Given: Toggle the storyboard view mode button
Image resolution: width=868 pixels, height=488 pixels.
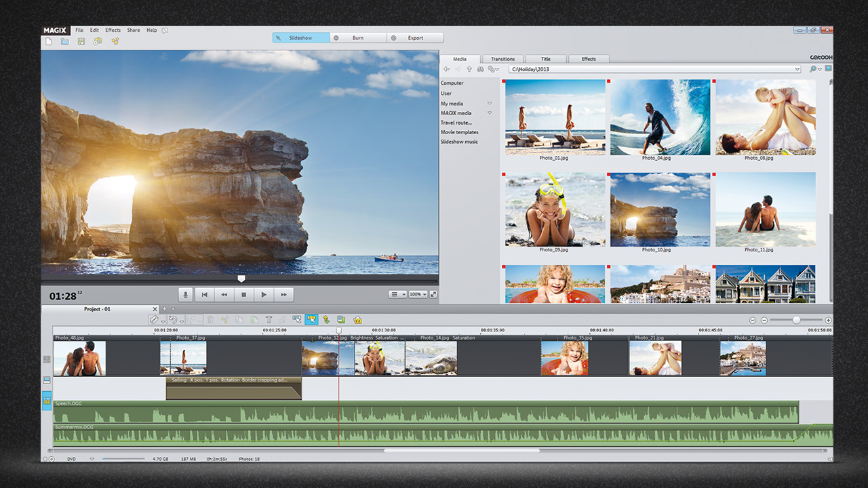Looking at the screenshot, I should [47, 359].
